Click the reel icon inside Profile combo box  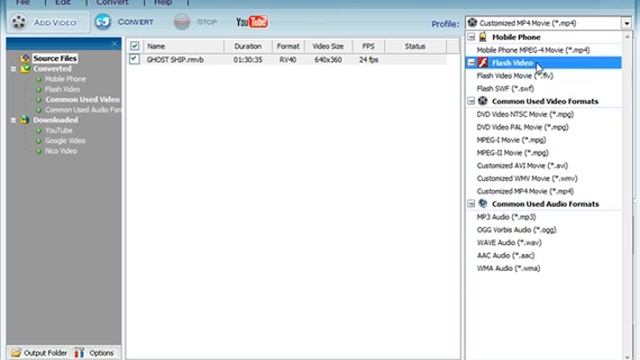(472, 23)
